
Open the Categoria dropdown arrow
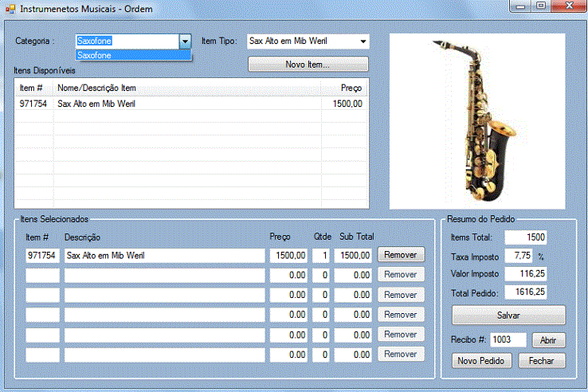click(185, 41)
